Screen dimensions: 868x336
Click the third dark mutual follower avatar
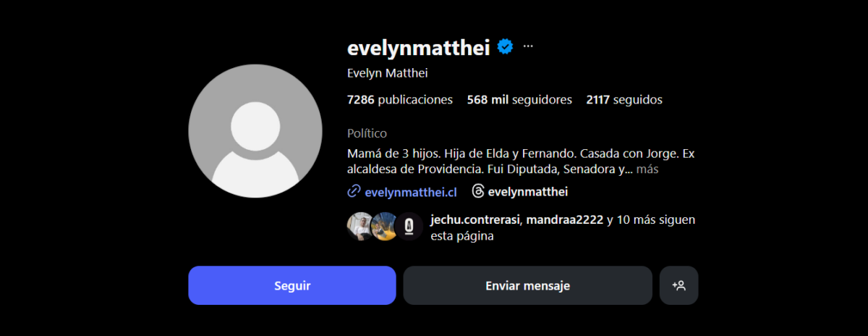(409, 227)
